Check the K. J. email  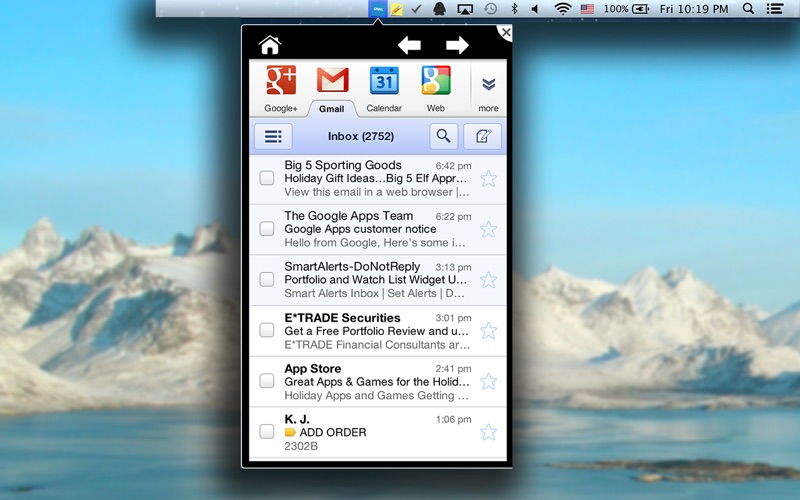pos(267,432)
